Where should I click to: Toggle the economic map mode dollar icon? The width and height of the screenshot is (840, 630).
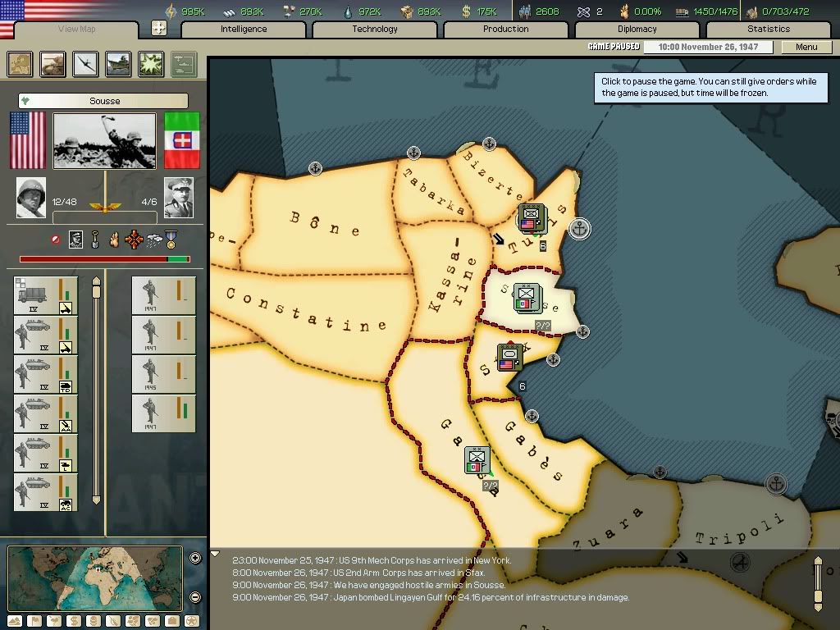click(74, 621)
